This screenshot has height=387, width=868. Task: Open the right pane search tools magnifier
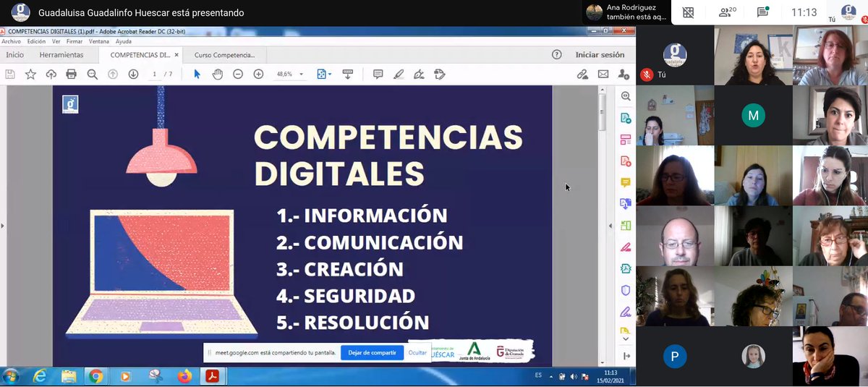626,96
